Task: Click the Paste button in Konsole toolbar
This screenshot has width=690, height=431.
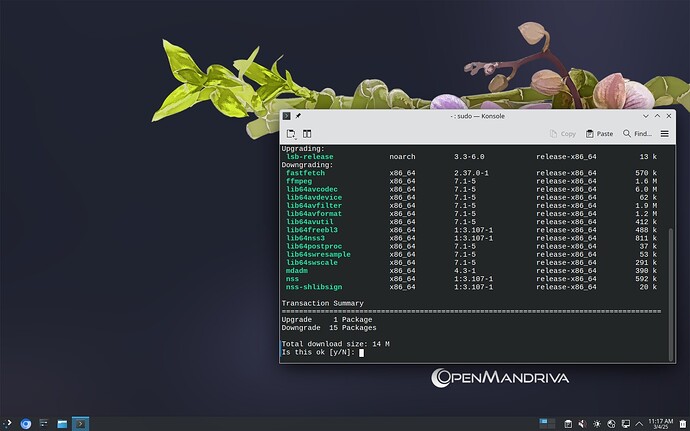Action: click(x=600, y=133)
